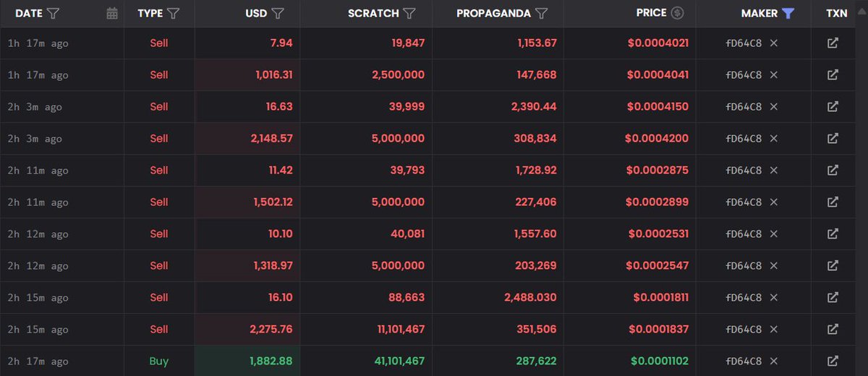The width and height of the screenshot is (868, 376).
Task: Remove maker filter X on $0.0001837 row
Action: pos(773,330)
